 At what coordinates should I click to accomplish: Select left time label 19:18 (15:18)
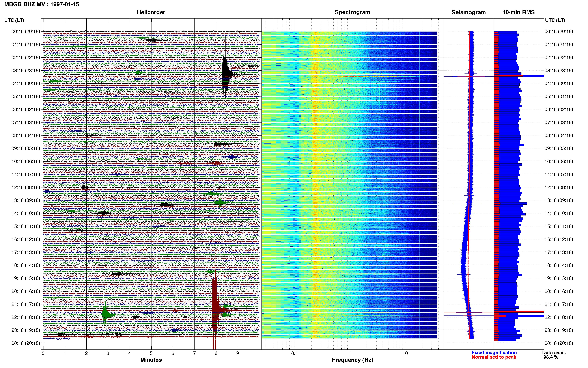tap(26, 278)
